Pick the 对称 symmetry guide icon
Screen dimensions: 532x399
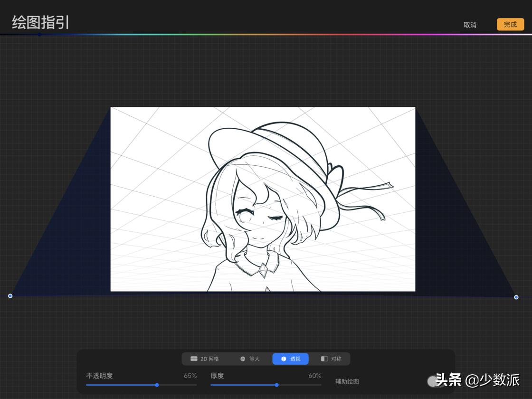pyautogui.click(x=324, y=359)
